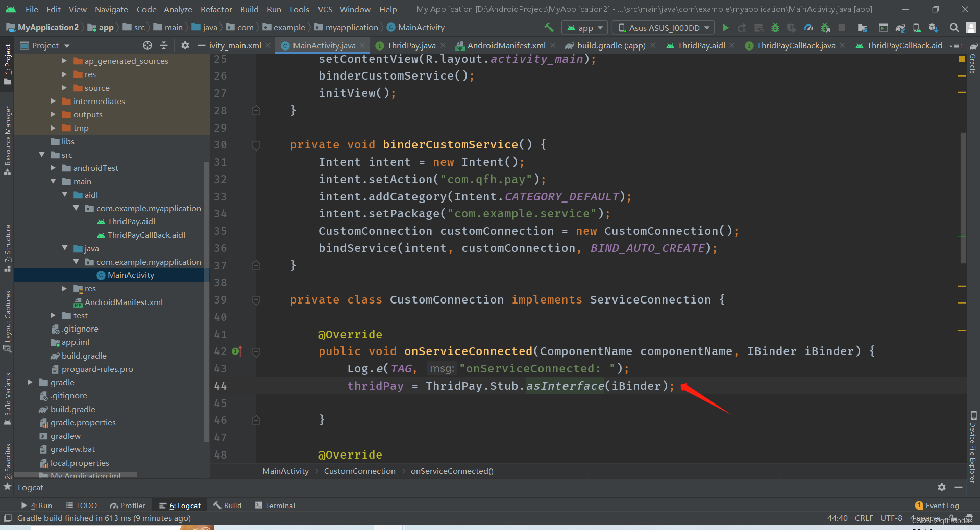
Task: Open the Analyze menu
Action: [x=178, y=9]
